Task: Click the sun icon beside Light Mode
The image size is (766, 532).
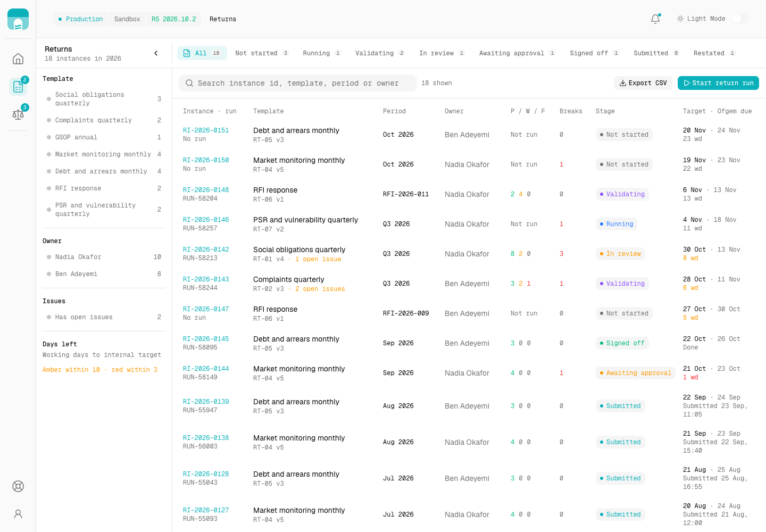Action: [x=680, y=19]
